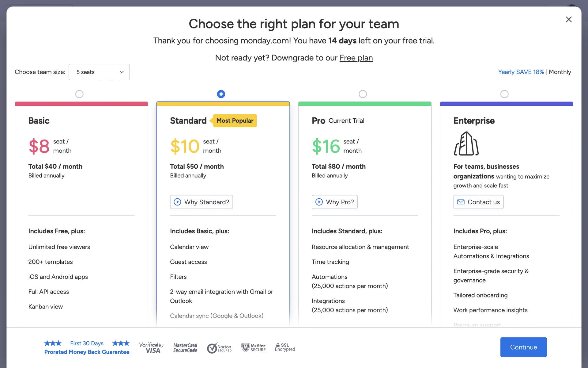The height and width of the screenshot is (368, 588).
Task: Switch to Yearly billing option
Action: tap(521, 72)
